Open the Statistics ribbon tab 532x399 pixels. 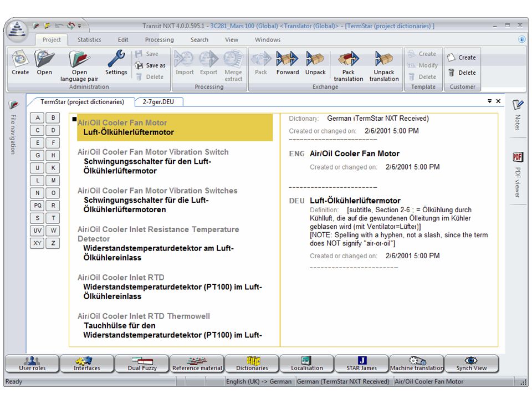89,40
